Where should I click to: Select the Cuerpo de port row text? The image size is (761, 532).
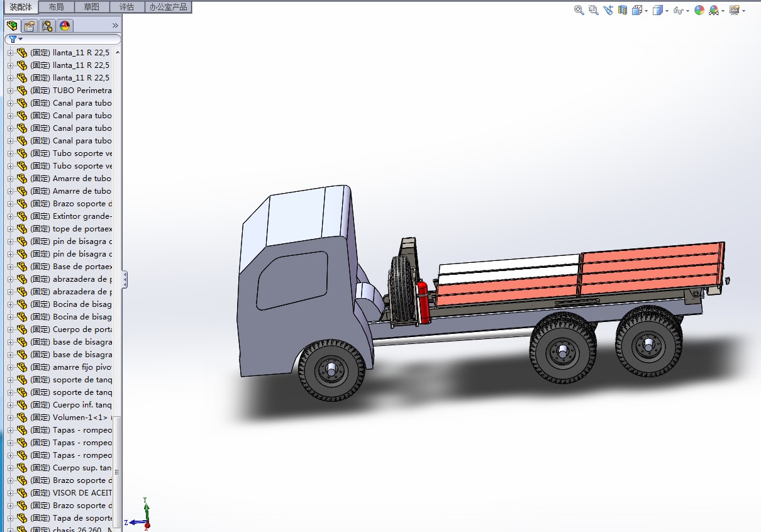pyautogui.click(x=71, y=330)
